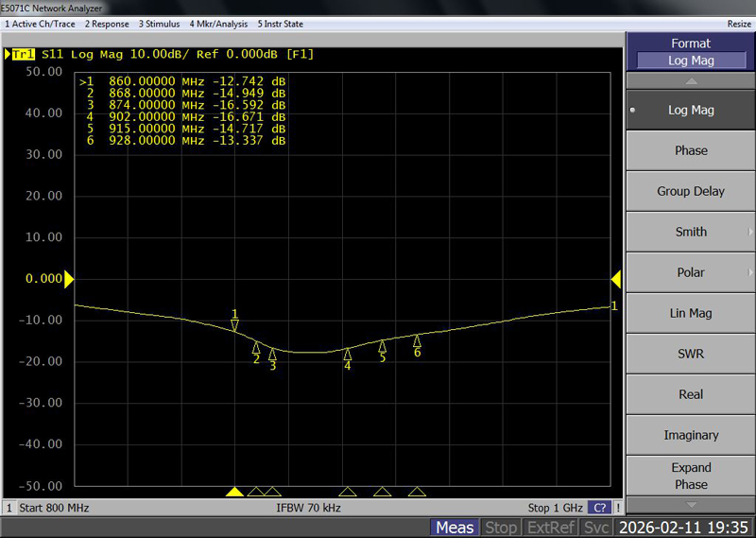Click the Group Delay softkey
The height and width of the screenshot is (538, 756).
coord(691,191)
